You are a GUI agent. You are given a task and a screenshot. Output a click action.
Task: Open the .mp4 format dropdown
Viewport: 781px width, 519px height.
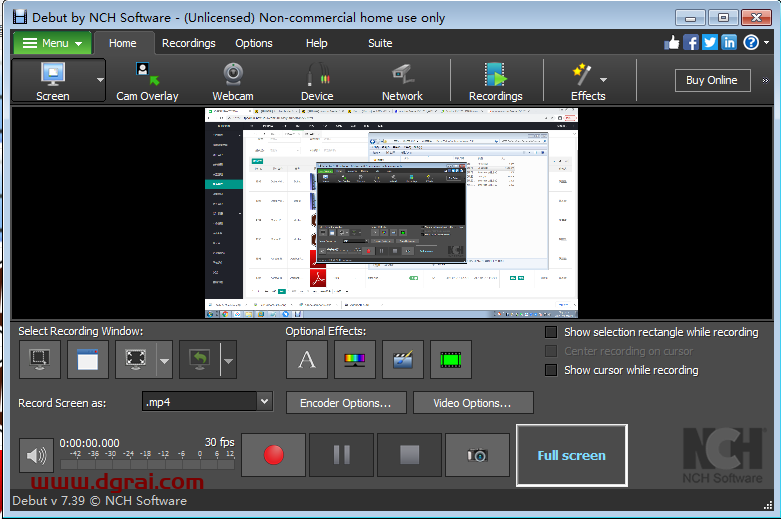[x=264, y=401]
